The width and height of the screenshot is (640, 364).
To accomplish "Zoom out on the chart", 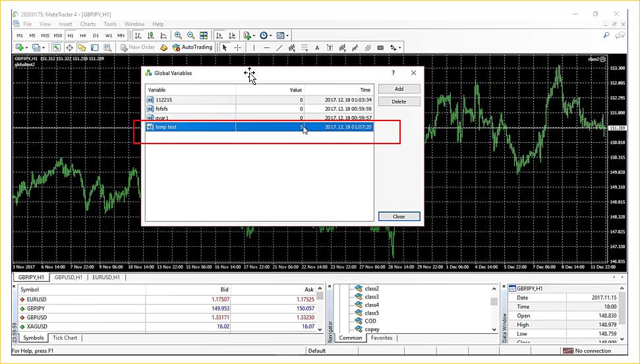I will 190,36.
